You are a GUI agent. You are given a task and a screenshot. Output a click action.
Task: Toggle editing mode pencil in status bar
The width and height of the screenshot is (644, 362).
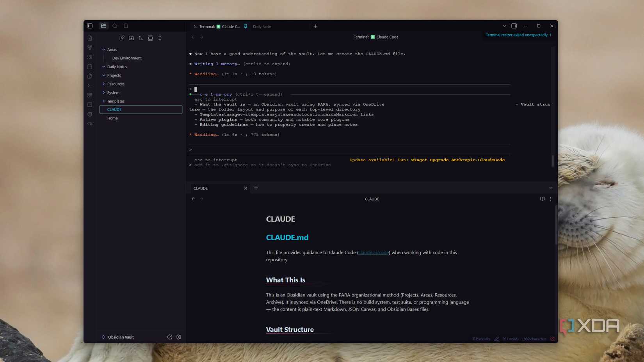496,339
